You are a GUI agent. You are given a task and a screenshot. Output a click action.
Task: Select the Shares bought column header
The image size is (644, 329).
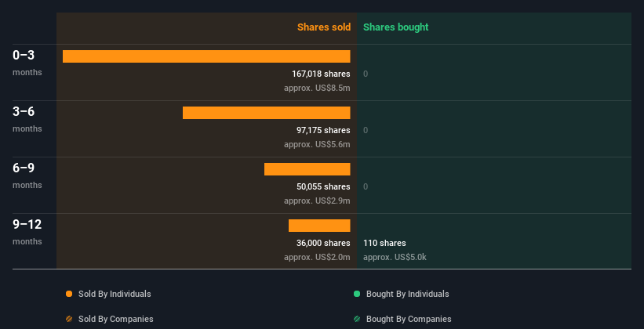click(x=395, y=27)
